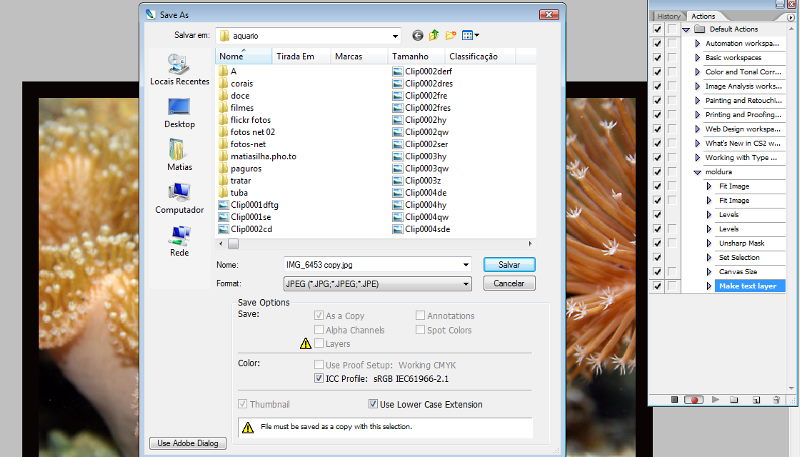Toggle Use Lower Case Extension checkbox
This screenshot has height=457, width=800.
374,405
